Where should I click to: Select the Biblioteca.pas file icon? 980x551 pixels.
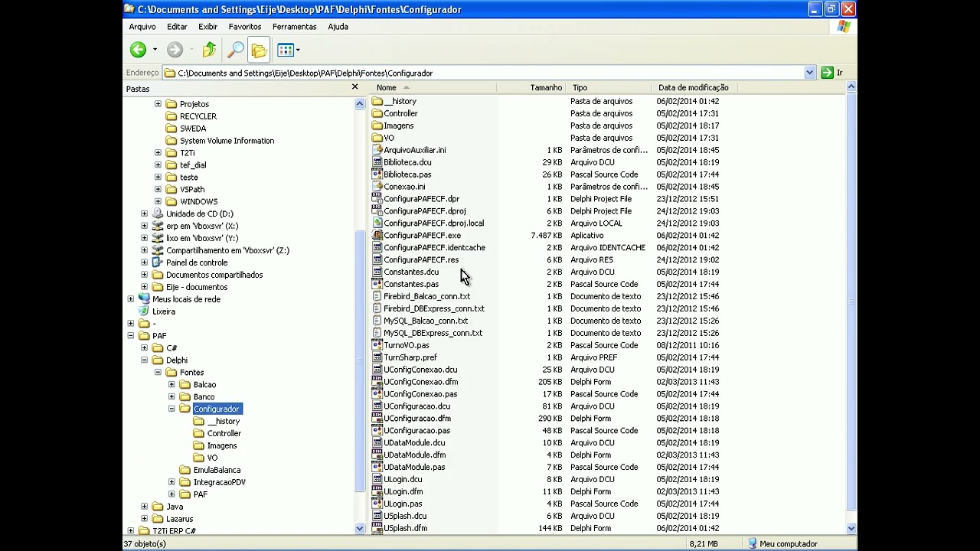coord(377,174)
